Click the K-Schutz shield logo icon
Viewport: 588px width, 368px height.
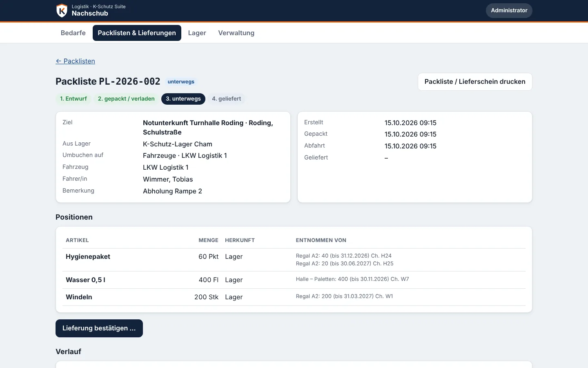click(62, 11)
